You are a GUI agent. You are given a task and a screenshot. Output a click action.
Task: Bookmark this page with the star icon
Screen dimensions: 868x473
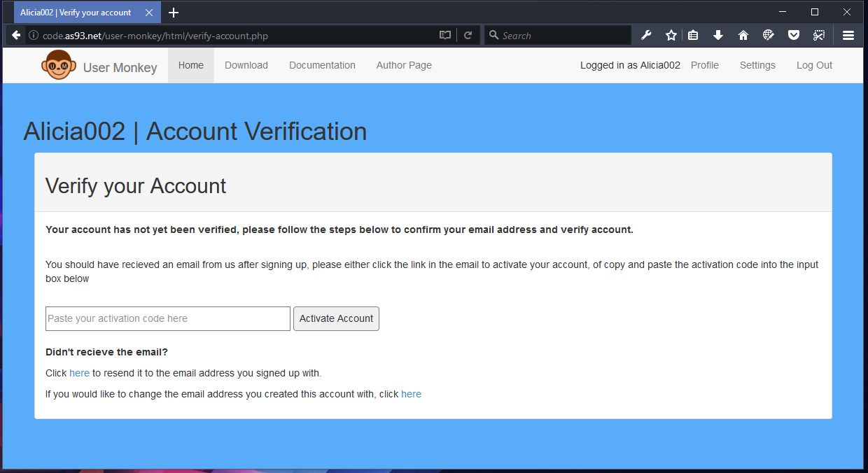(671, 35)
